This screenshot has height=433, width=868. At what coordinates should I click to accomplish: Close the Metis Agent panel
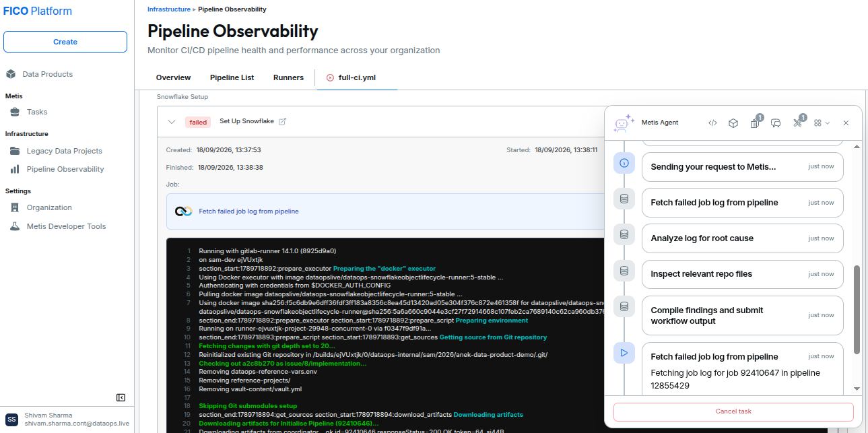(846, 123)
